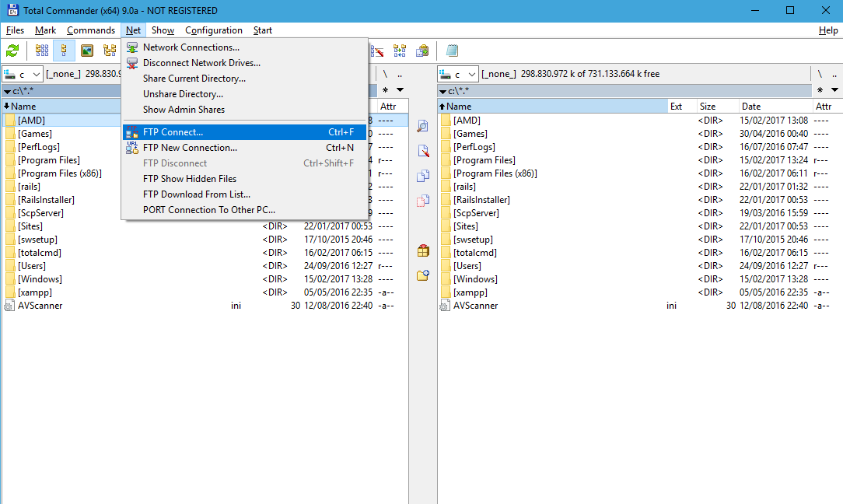Select [RailsInstaller] folder in right panel
The image size is (843, 504).
[481, 200]
